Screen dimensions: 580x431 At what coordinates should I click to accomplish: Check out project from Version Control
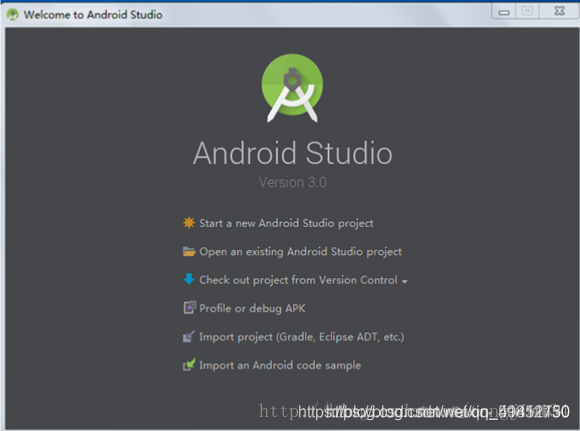tap(298, 280)
